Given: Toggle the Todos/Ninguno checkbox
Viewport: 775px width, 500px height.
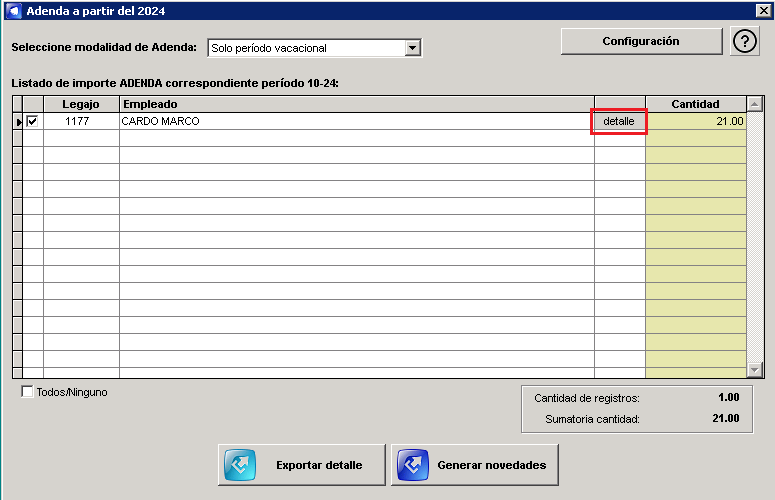Looking at the screenshot, I should (x=27, y=392).
